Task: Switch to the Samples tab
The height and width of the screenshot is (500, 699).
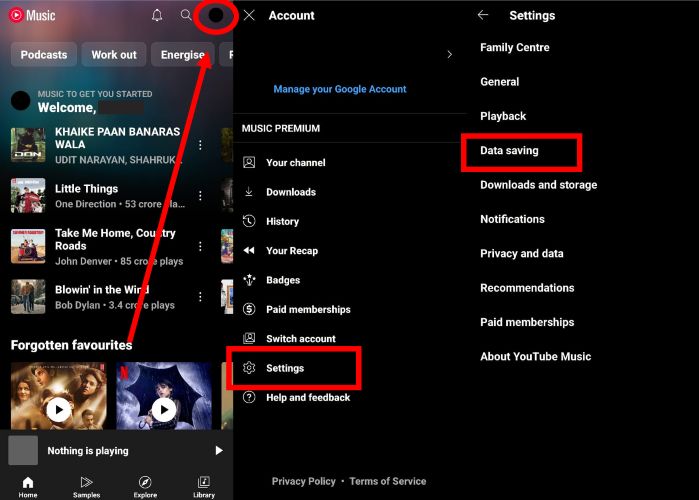Action: click(x=86, y=486)
